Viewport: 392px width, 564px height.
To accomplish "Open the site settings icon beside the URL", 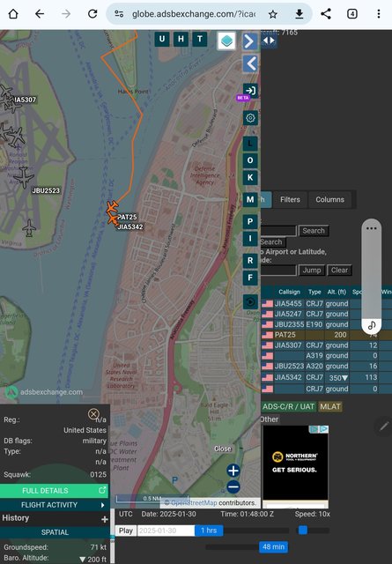I will click(119, 14).
